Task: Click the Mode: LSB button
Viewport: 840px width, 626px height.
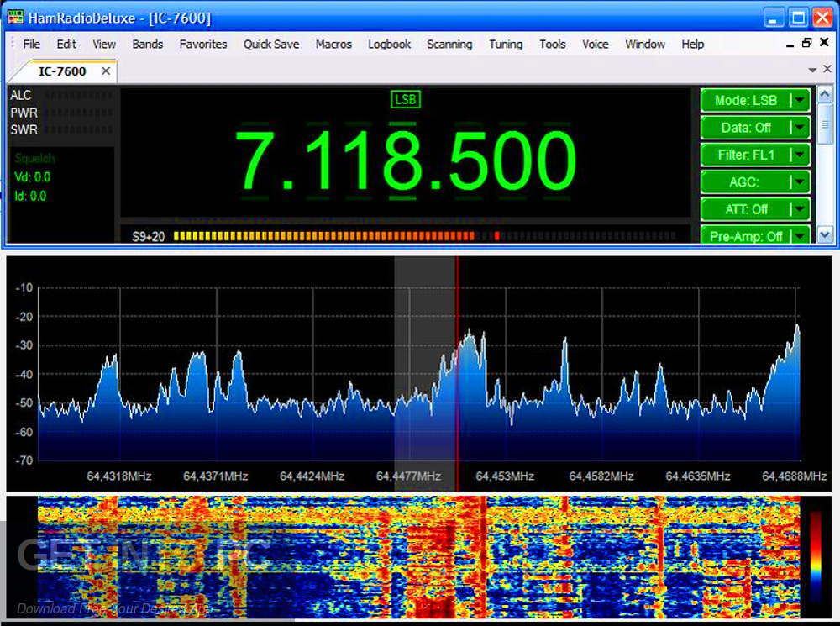Action: click(x=746, y=100)
